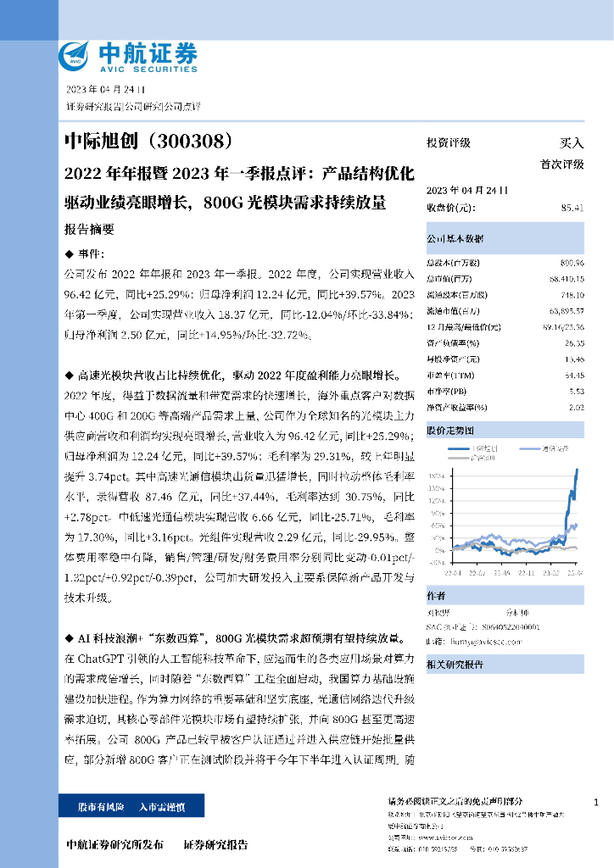Click the SAC certificate number line

point(483,627)
